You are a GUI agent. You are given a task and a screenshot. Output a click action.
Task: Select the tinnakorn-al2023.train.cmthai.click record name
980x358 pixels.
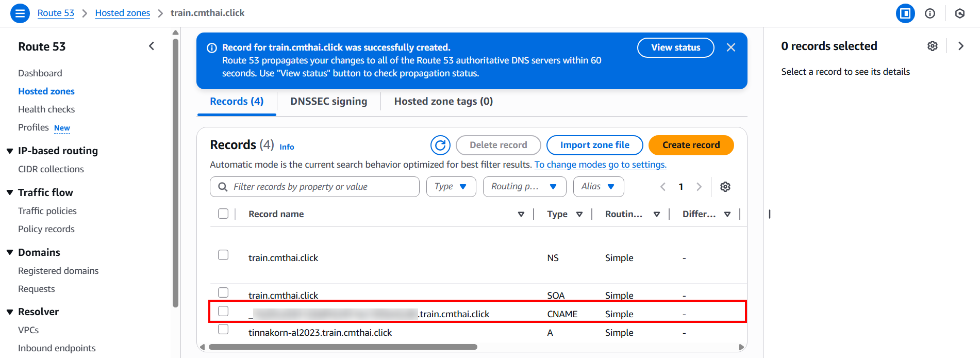320,333
